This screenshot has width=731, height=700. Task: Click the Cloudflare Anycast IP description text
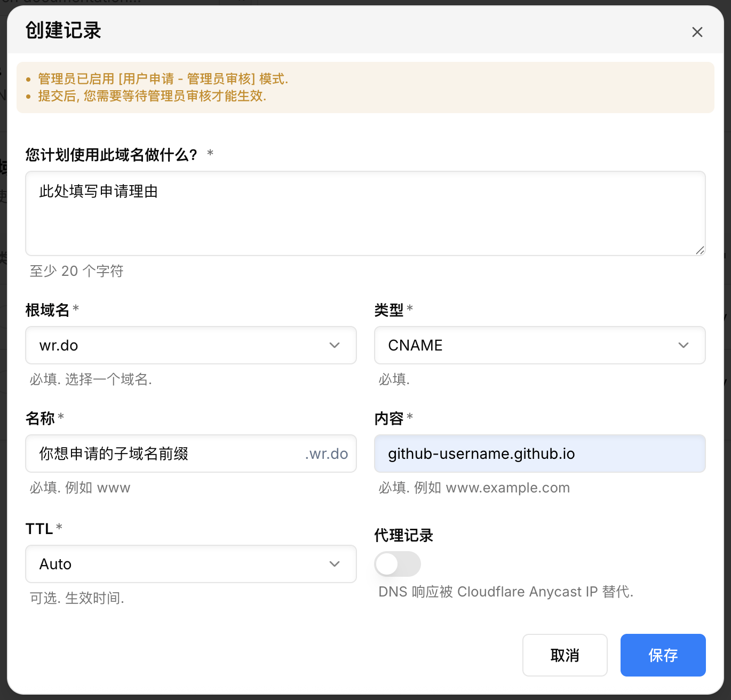click(x=505, y=592)
